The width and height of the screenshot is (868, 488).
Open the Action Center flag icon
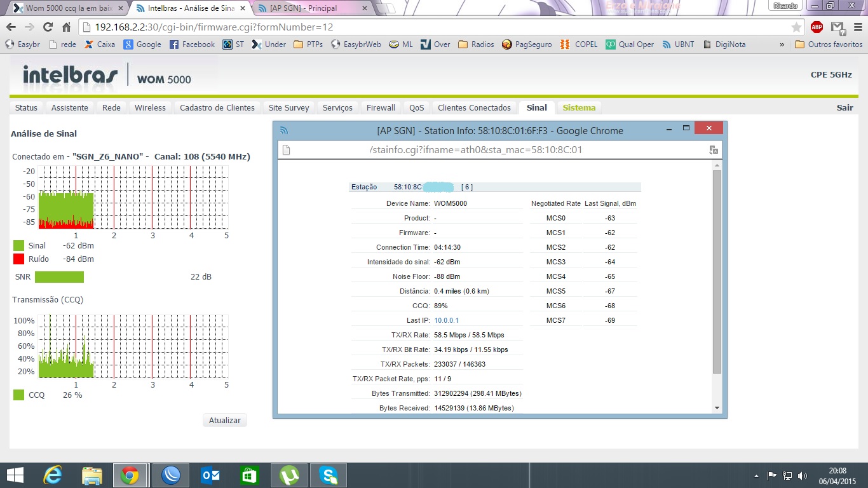coord(772,475)
